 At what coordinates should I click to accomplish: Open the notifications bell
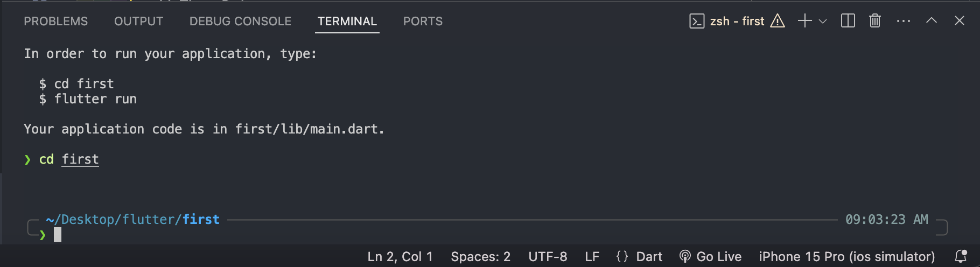tap(961, 256)
